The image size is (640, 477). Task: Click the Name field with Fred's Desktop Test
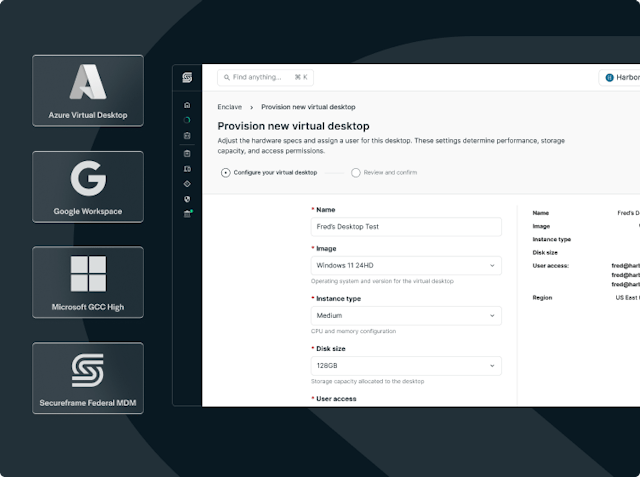[x=406, y=227]
